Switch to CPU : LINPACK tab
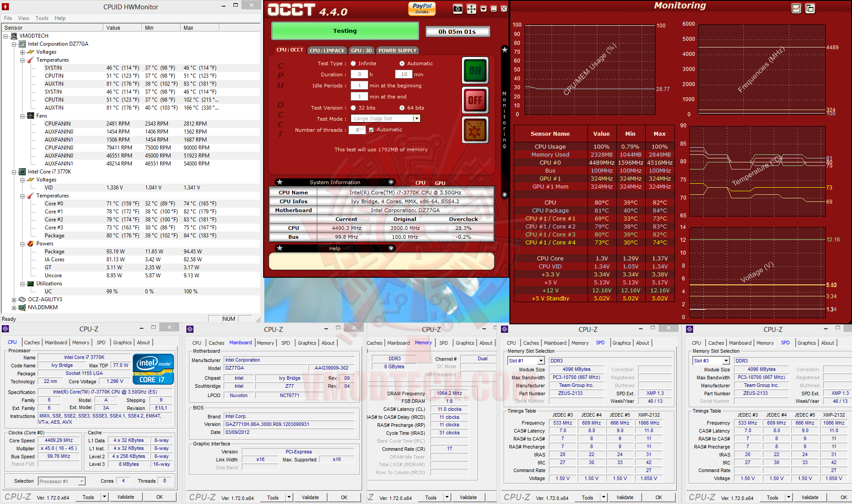This screenshot has height=504, width=852. click(x=327, y=51)
